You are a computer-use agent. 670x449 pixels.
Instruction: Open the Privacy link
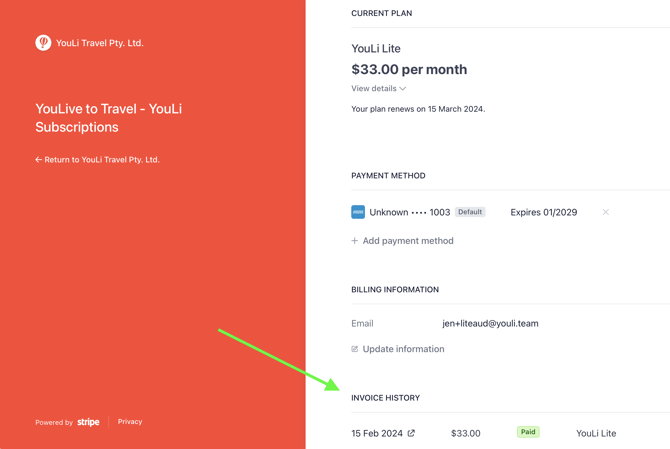point(130,422)
